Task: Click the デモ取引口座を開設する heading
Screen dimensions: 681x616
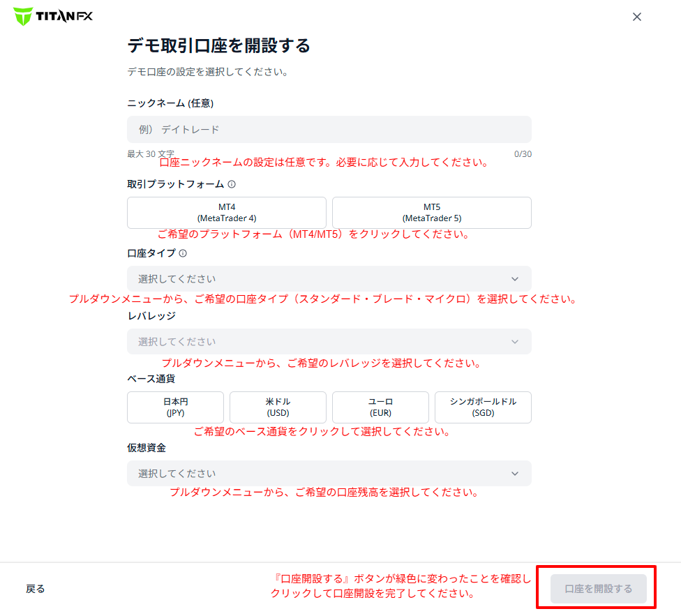Action: [x=219, y=45]
